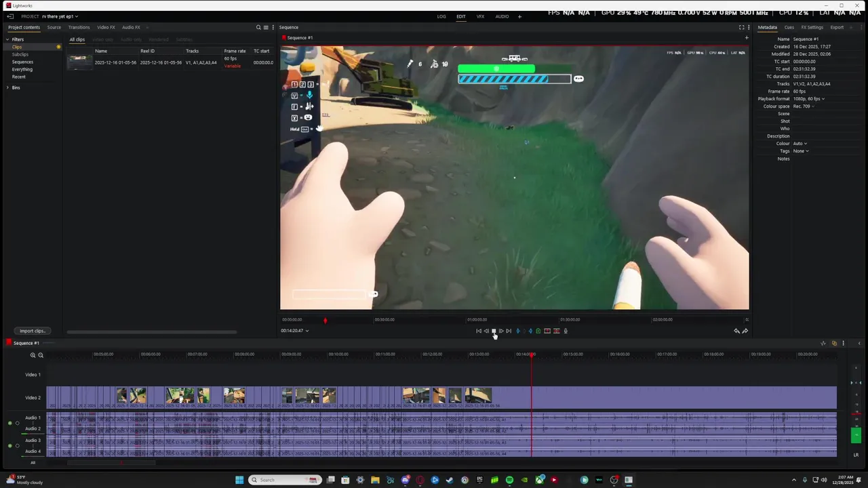Click the red Remove edit icon
This screenshot has height=488, width=868.
[547, 331]
